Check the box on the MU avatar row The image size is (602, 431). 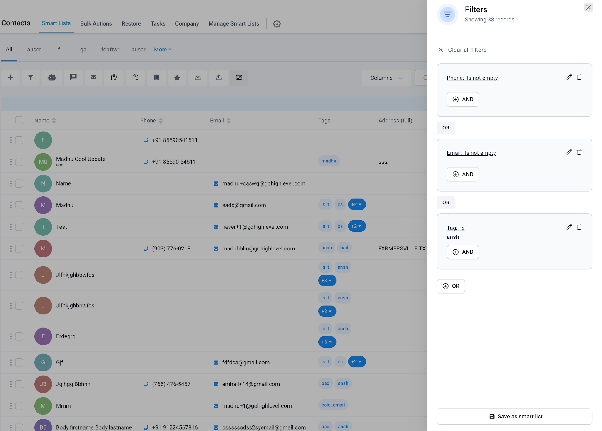pyautogui.click(x=19, y=162)
